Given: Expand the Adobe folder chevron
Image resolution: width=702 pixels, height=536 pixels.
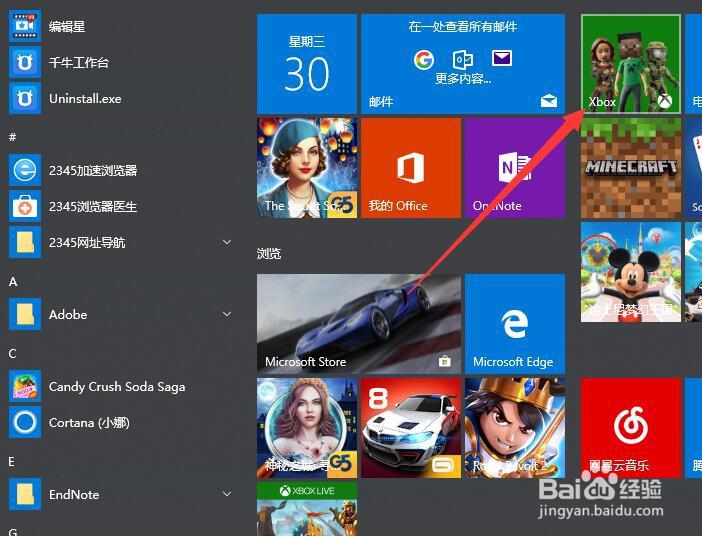Looking at the screenshot, I should click(x=227, y=314).
